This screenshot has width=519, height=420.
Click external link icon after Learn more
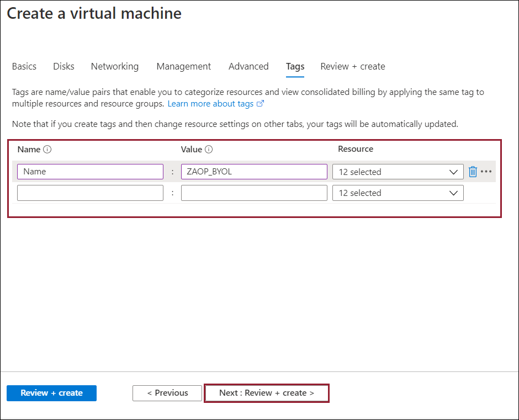click(261, 104)
